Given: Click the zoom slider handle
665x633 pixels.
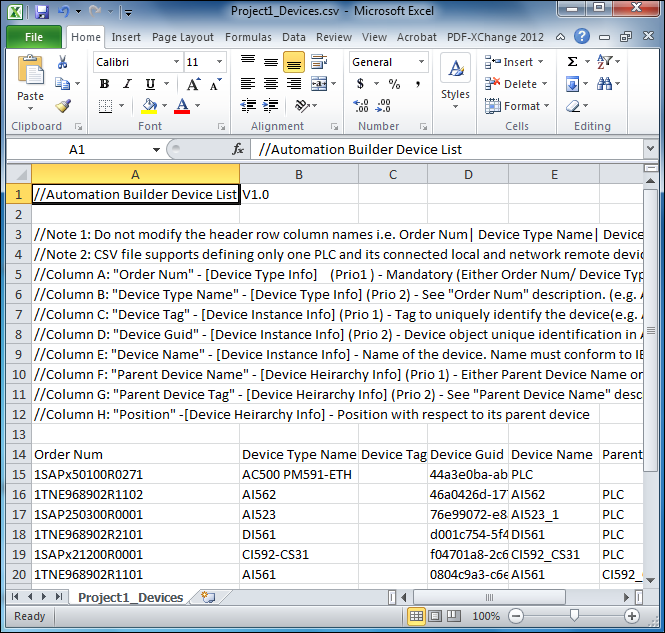Looking at the screenshot, I should pos(574,615).
